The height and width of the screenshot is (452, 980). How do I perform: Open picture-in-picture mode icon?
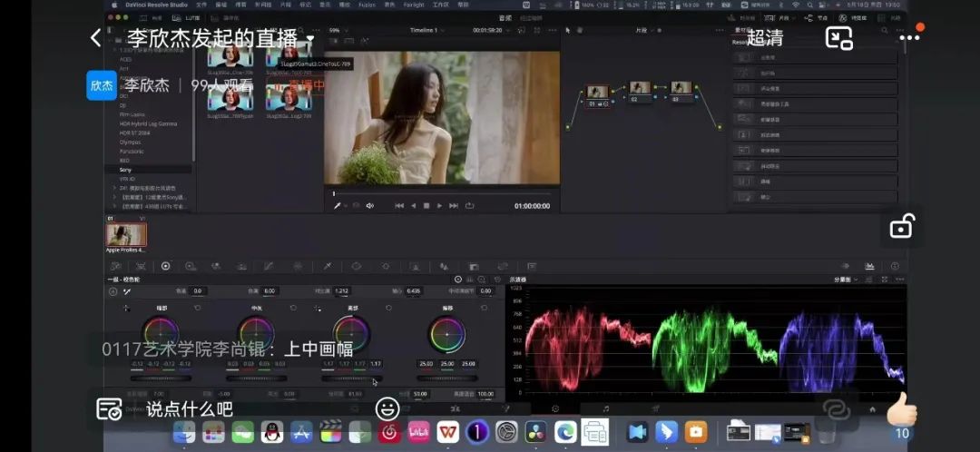coord(838,38)
